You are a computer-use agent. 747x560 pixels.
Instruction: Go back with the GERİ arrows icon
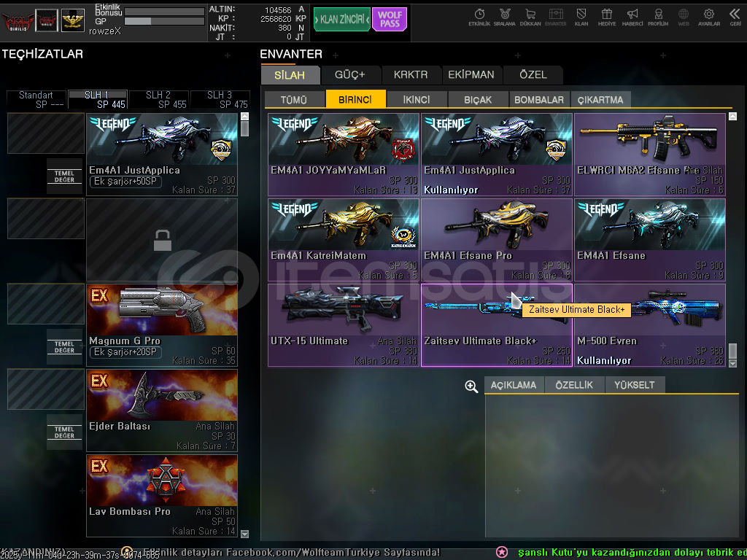[x=735, y=17]
